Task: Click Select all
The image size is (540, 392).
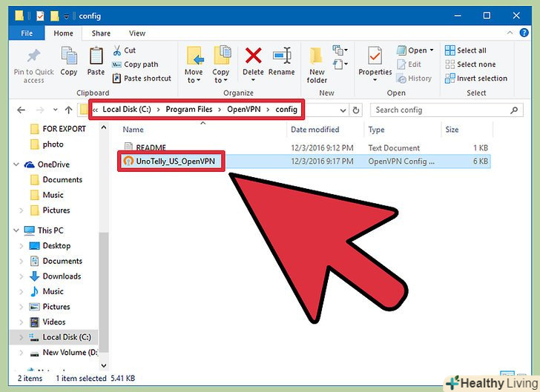Action: pos(466,50)
